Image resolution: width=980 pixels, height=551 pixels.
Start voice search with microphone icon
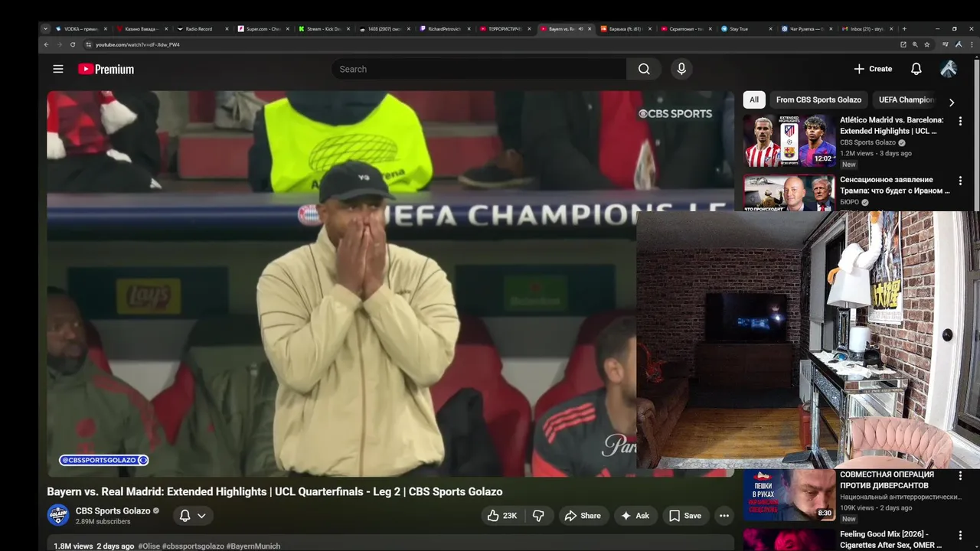click(681, 69)
